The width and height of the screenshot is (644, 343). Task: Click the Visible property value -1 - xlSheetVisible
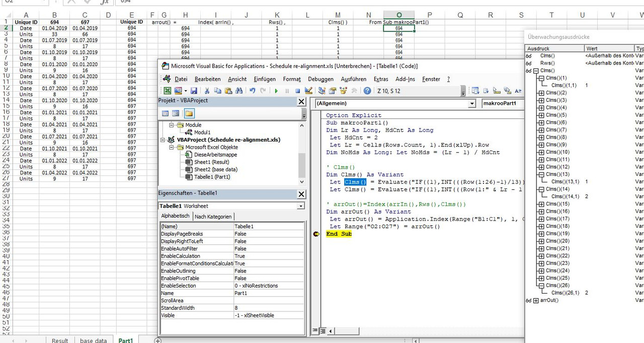tap(269, 315)
